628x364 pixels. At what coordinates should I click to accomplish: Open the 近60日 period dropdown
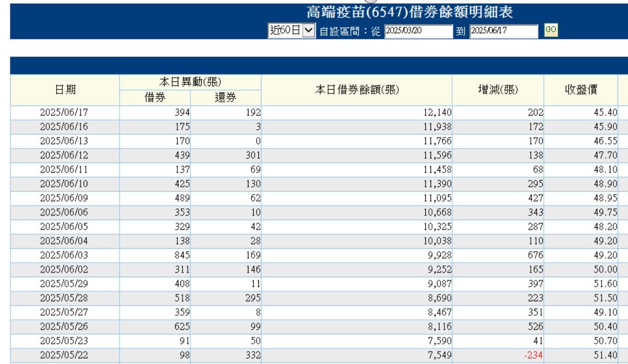292,30
